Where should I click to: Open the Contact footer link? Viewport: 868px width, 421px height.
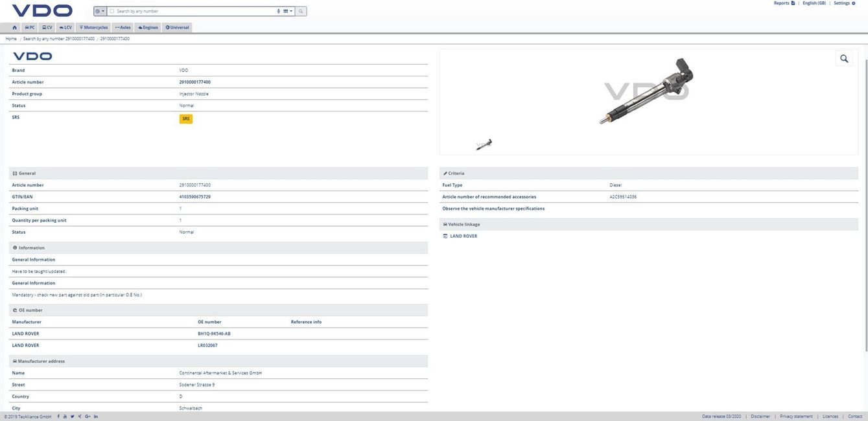tap(855, 416)
